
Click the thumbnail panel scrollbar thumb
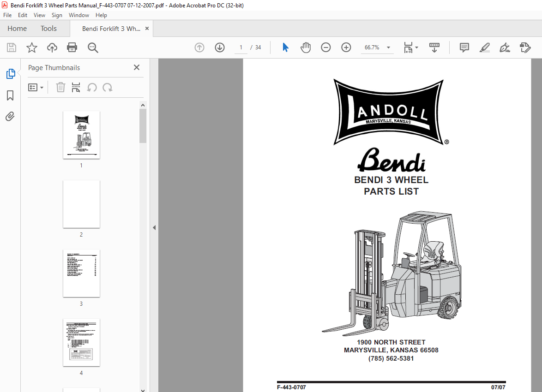click(x=143, y=126)
